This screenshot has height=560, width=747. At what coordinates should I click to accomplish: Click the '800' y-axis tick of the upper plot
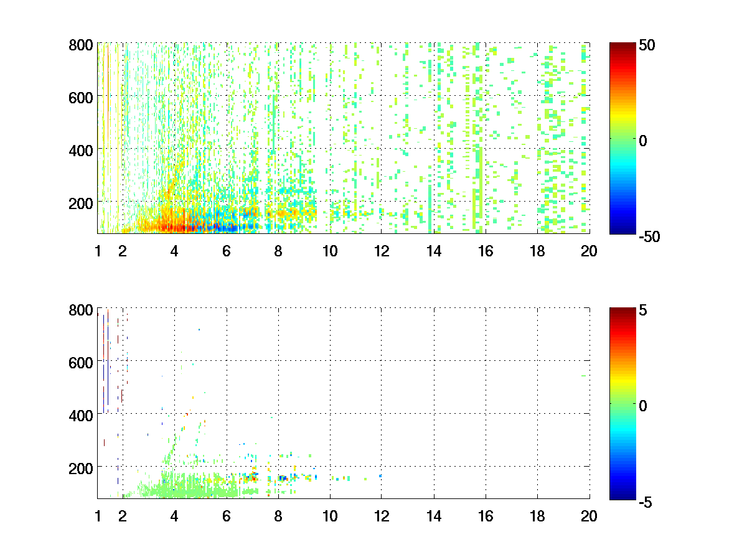click(81, 45)
